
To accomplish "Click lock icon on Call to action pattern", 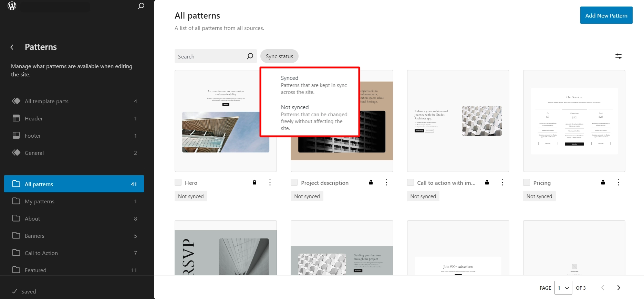I will [x=487, y=182].
